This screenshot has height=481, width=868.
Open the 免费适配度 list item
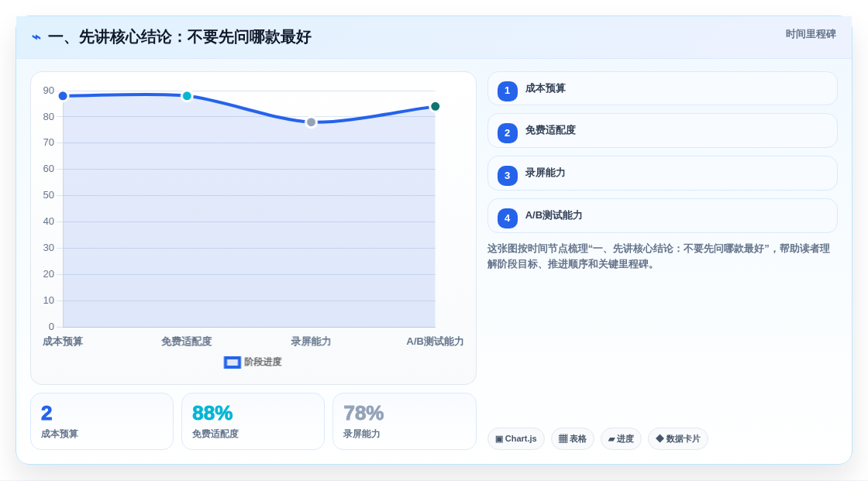[662, 131]
